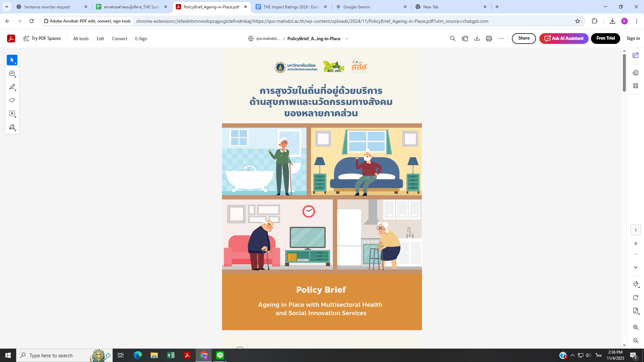This screenshot has height=362, width=644.
Task: Expand the file name dropdown chevron
Action: pos(347,39)
